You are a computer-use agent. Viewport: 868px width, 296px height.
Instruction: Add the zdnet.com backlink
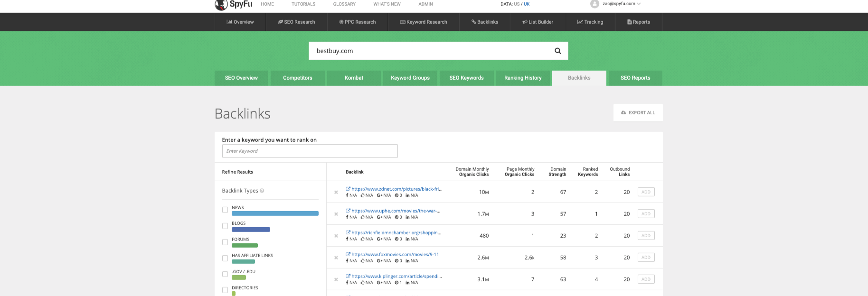(646, 192)
